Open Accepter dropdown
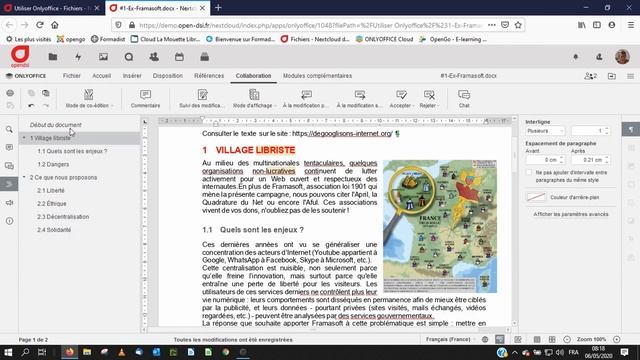Image resolution: width=640 pixels, height=360 pixels. 401,99
